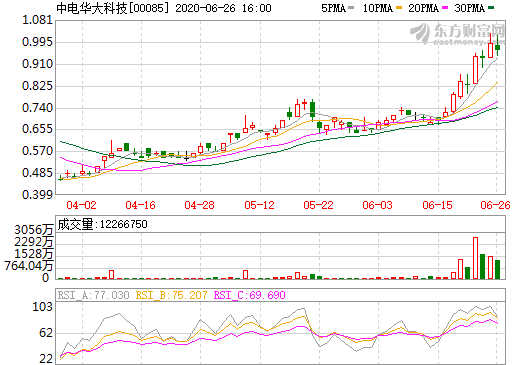Click the 10PMA legend label
The height and width of the screenshot is (365, 520).
(x=377, y=8)
